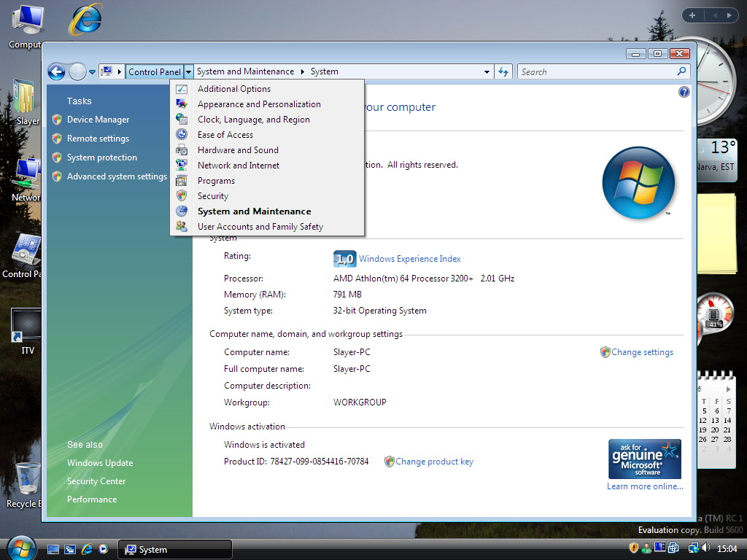Click the Back navigation arrow button
Screen dimensions: 747x560
pos(57,72)
